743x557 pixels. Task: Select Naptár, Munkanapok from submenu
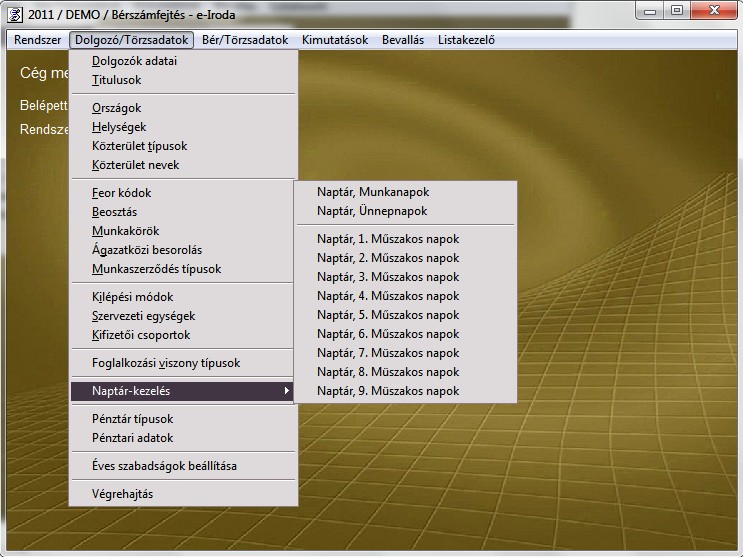(372, 192)
